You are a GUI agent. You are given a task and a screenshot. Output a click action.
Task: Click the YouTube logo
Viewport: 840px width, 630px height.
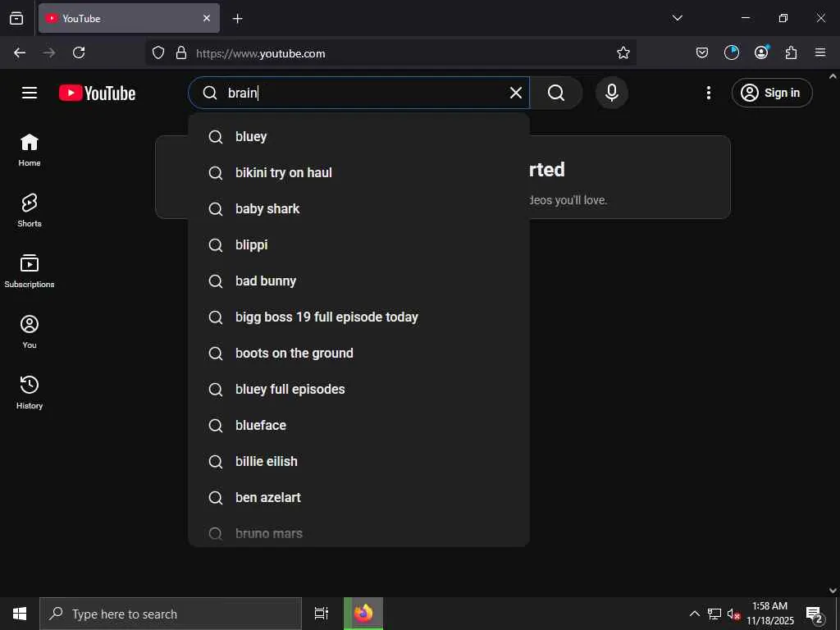(x=97, y=94)
